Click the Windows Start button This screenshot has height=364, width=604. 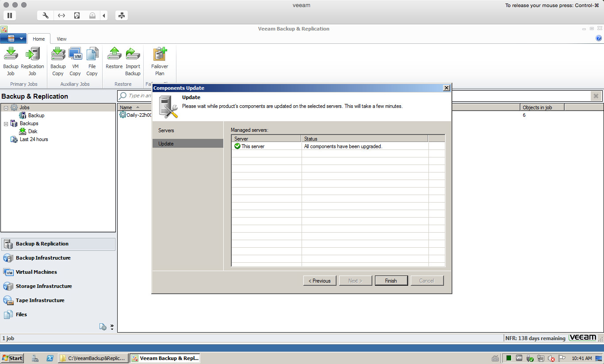pyautogui.click(x=12, y=358)
